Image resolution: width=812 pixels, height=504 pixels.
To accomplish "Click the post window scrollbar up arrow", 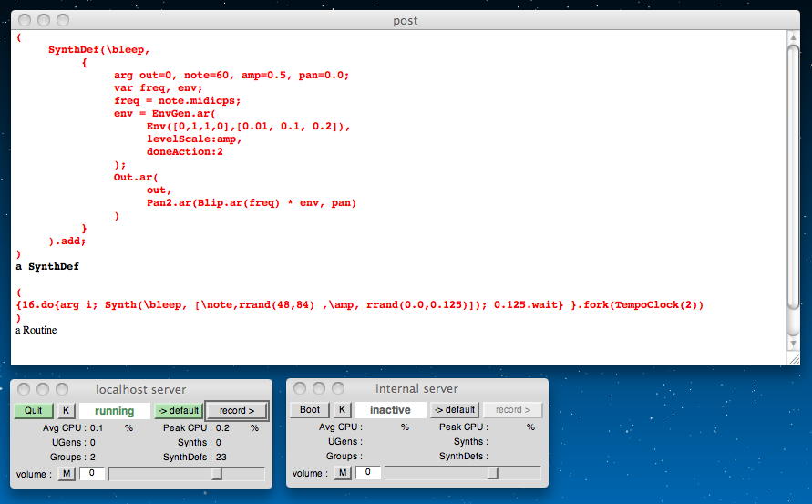I will pos(793,36).
